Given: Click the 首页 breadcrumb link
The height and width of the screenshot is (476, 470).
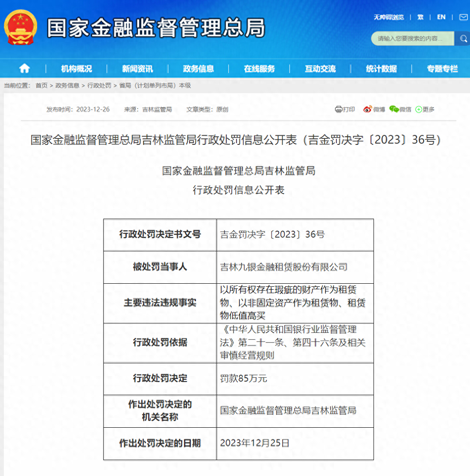Looking at the screenshot, I should [41, 85].
